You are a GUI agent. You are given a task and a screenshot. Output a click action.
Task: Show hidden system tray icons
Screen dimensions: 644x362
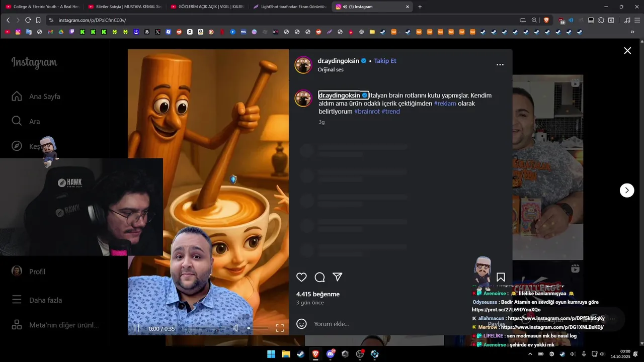point(530,354)
